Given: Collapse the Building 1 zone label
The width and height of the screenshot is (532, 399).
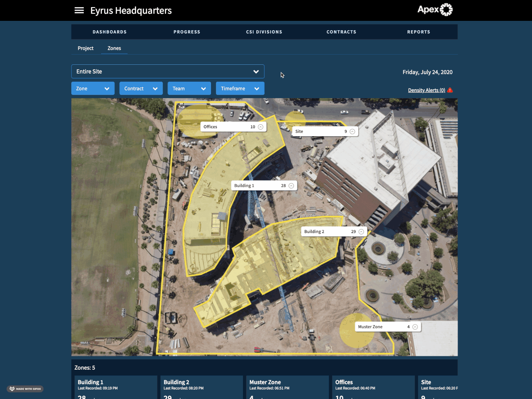Looking at the screenshot, I should [x=291, y=186].
